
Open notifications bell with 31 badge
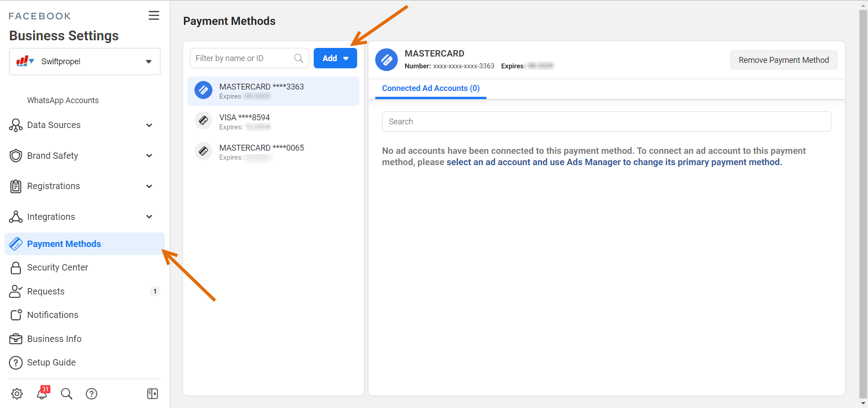(x=42, y=394)
